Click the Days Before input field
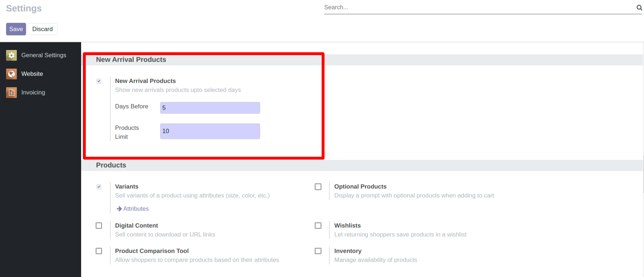The height and width of the screenshot is (277, 644). point(210,108)
